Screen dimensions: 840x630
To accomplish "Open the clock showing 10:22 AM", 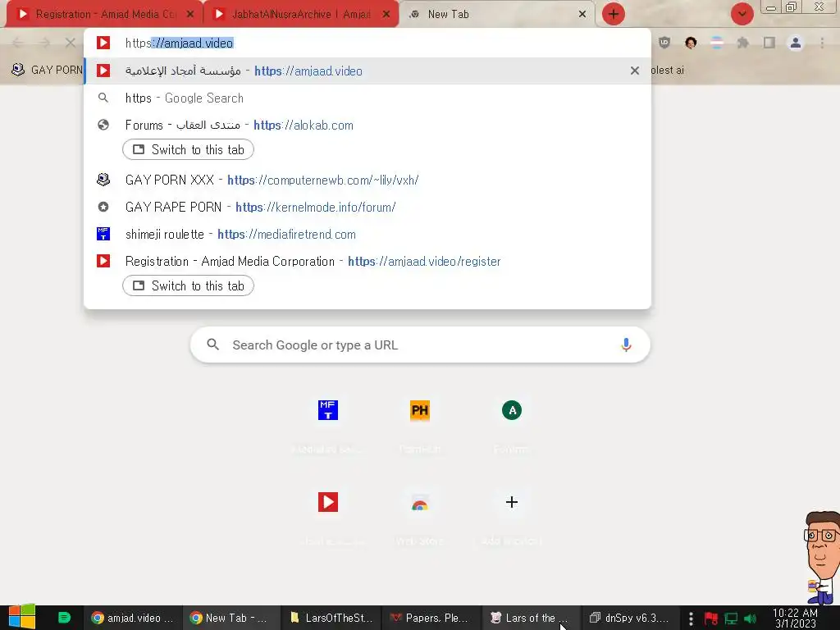I will pyautogui.click(x=795, y=619).
